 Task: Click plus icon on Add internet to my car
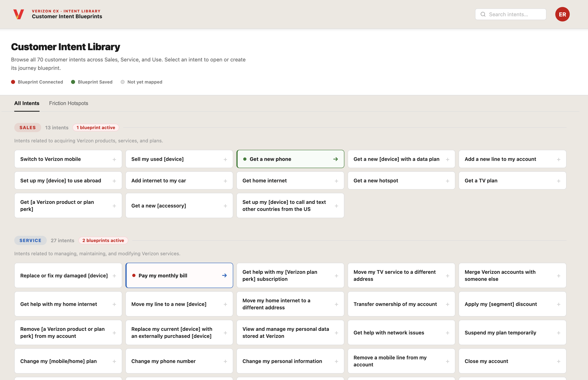225,181
